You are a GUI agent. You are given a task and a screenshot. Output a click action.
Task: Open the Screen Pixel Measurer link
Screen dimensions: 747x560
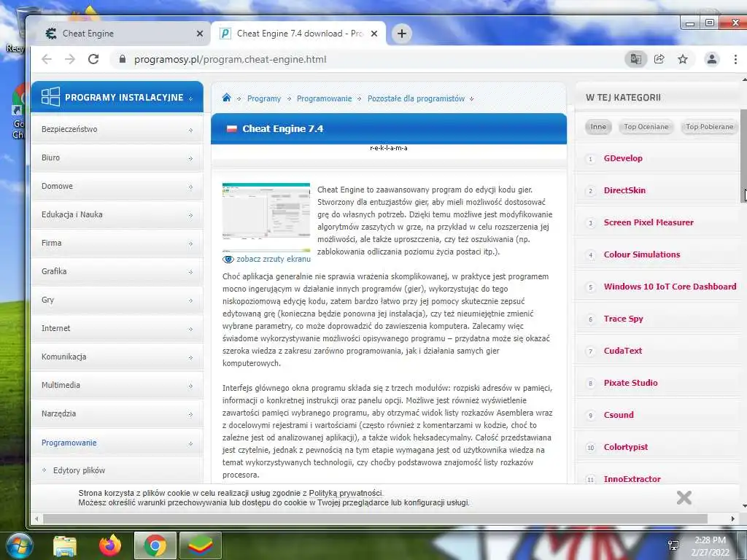click(x=649, y=222)
